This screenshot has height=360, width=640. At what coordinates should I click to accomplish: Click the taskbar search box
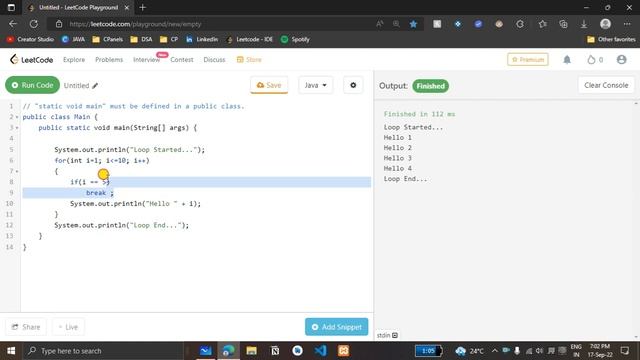pyautogui.click(x=104, y=351)
